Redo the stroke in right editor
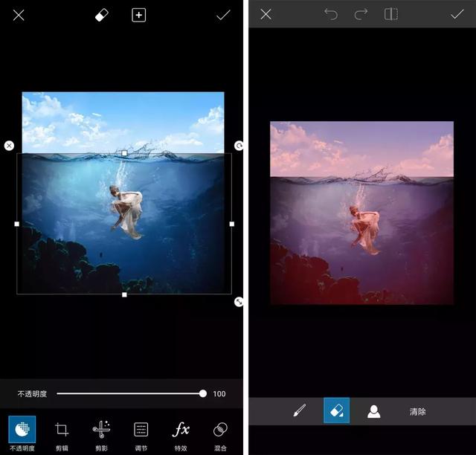The height and width of the screenshot is (455, 476). click(x=361, y=14)
